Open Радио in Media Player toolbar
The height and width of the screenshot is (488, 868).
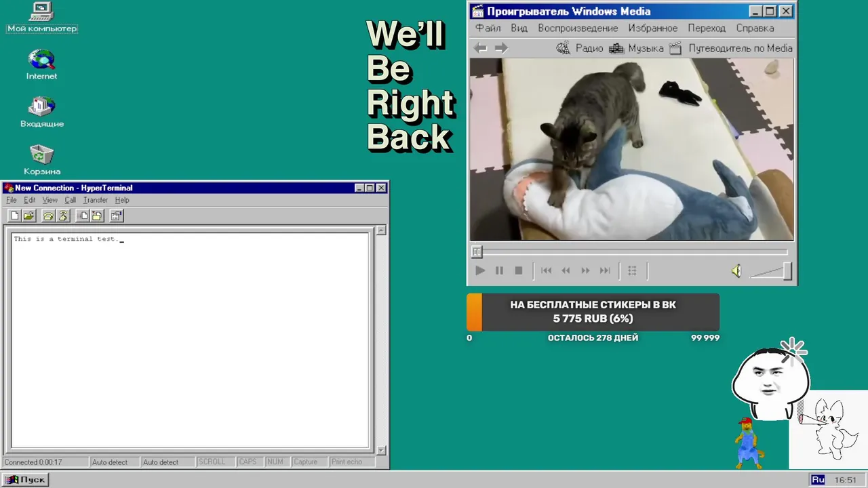click(580, 48)
